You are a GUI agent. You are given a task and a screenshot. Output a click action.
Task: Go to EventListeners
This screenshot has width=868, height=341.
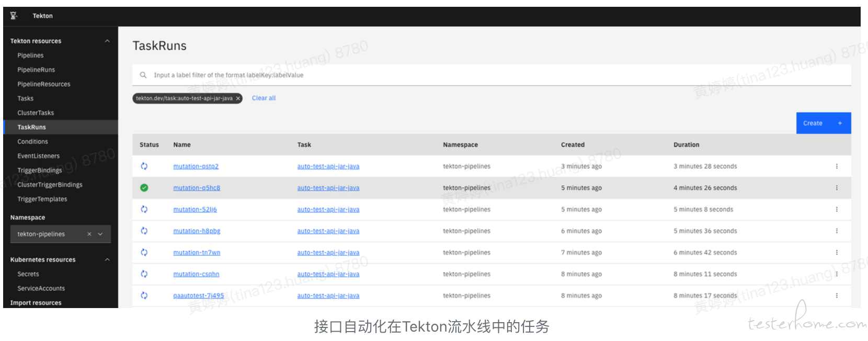[x=39, y=156]
